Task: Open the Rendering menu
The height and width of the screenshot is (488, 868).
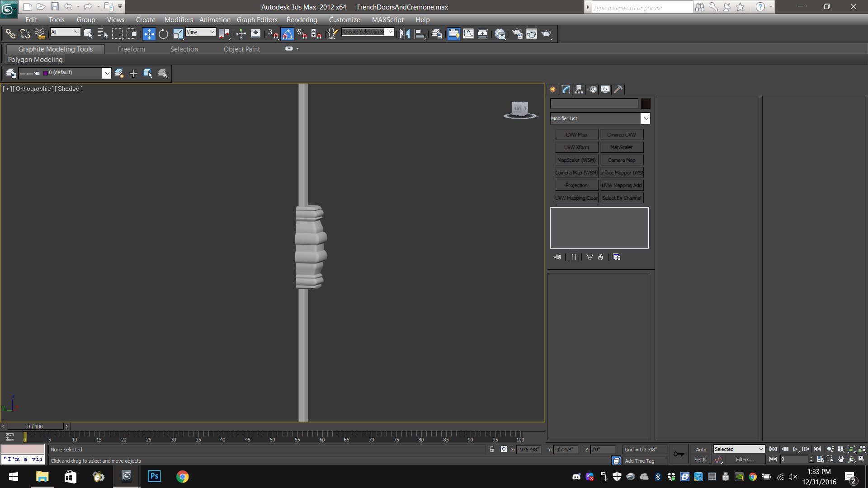Action: coord(302,20)
